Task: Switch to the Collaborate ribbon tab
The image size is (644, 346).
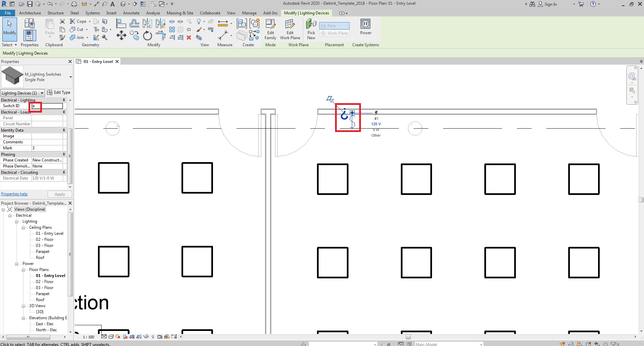Action: (x=210, y=13)
